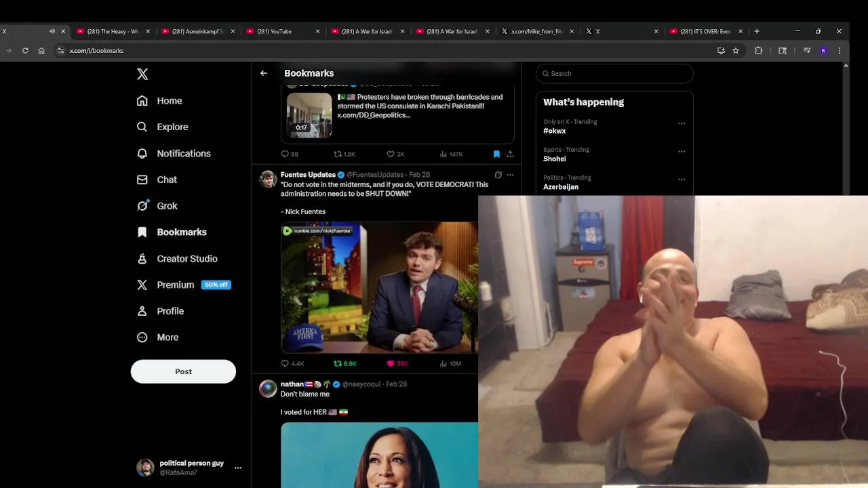The image size is (868, 488).
Task: Open the Azerbaijan trending topic
Action: click(561, 186)
